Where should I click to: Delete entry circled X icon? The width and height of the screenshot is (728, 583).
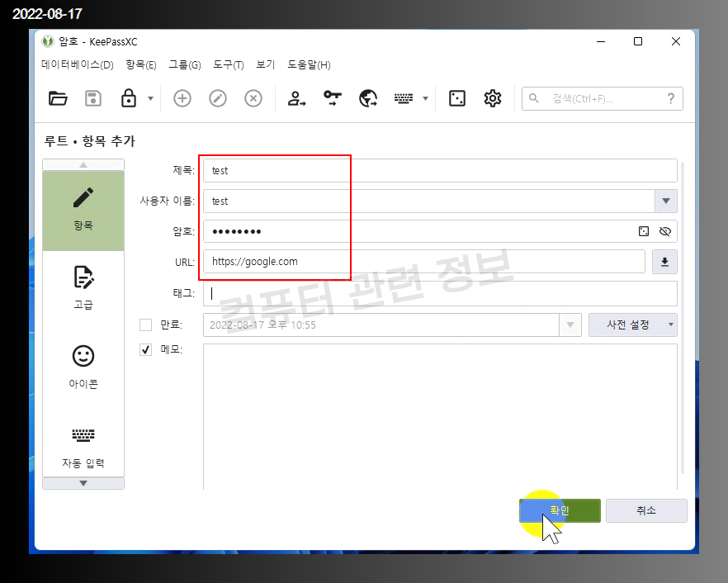(253, 98)
